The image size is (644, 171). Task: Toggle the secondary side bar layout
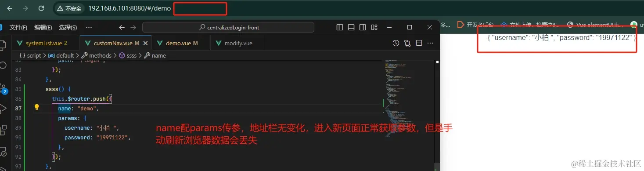[x=363, y=27]
